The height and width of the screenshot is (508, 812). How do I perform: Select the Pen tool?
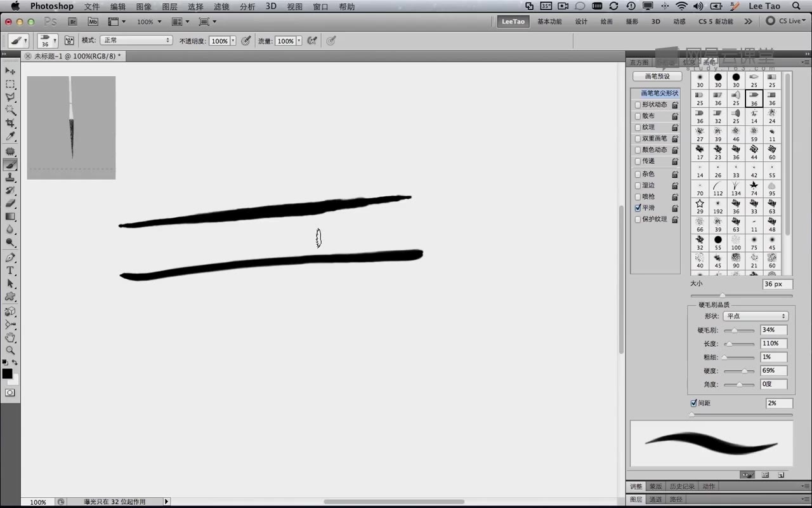coord(10,257)
